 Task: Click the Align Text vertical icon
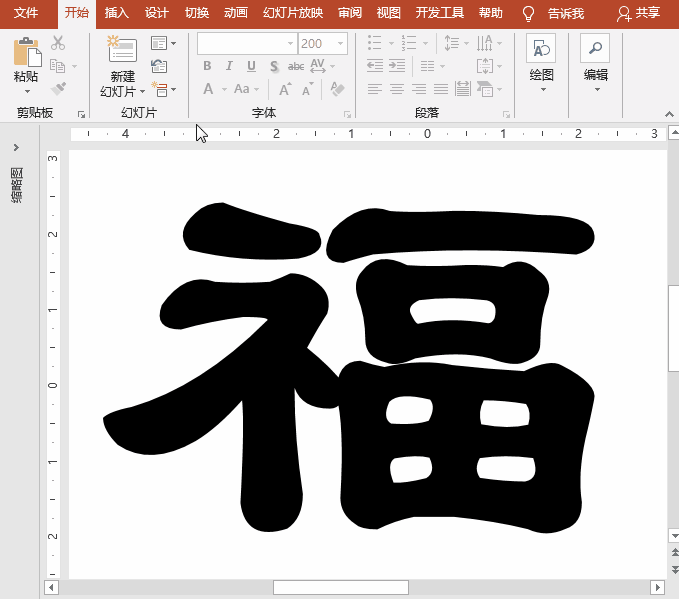pyautogui.click(x=485, y=66)
